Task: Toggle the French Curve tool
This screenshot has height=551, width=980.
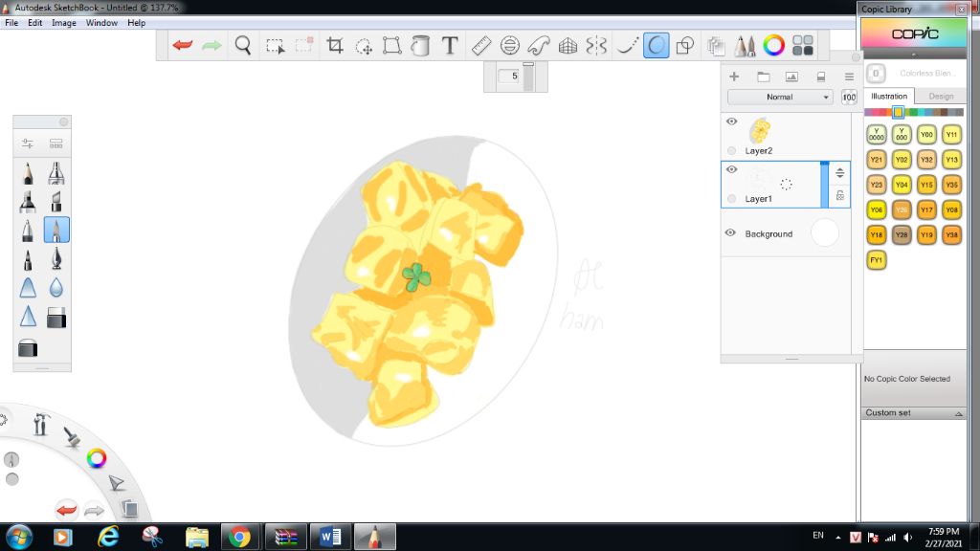Action: click(539, 45)
